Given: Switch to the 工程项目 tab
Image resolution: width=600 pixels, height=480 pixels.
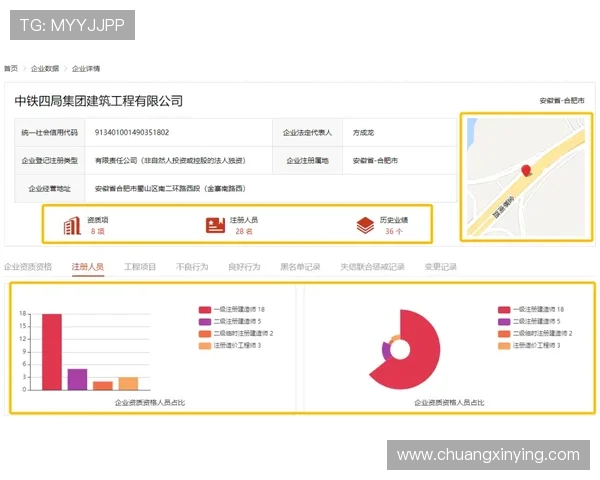Looking at the screenshot, I should (x=140, y=267).
